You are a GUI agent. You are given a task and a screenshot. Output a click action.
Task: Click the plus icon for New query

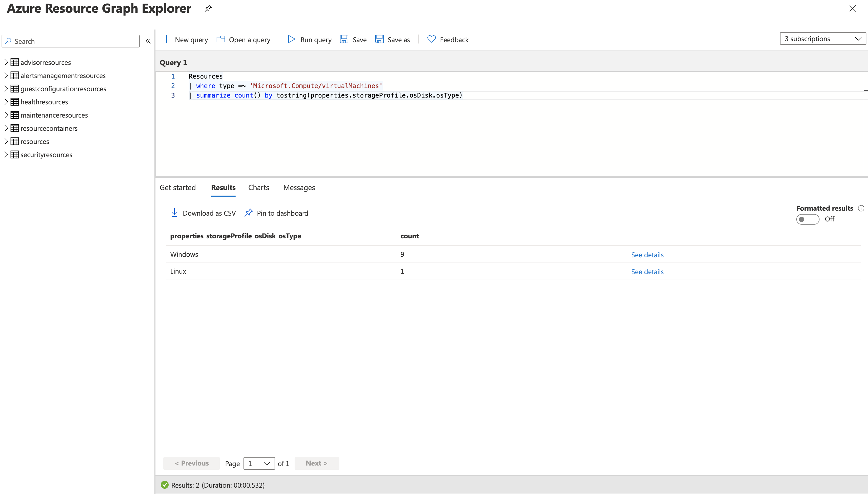[166, 39]
